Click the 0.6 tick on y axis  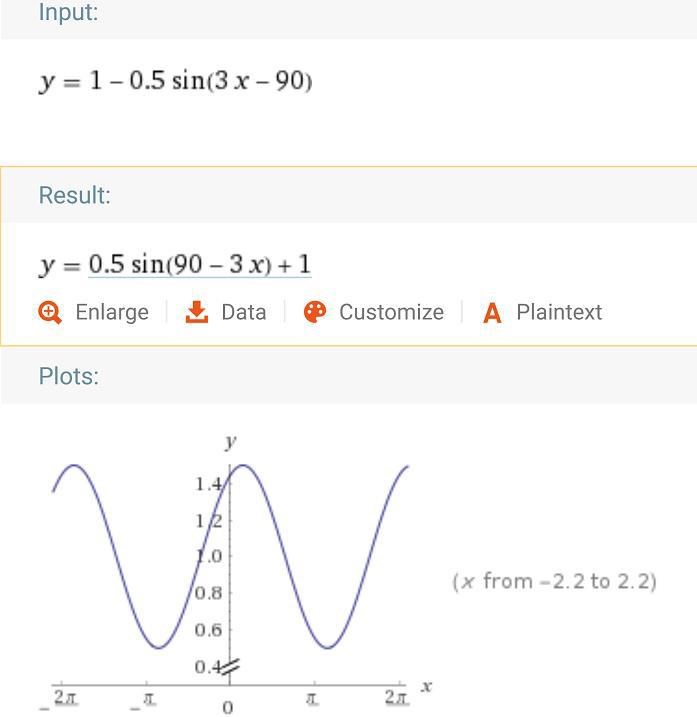coord(208,629)
